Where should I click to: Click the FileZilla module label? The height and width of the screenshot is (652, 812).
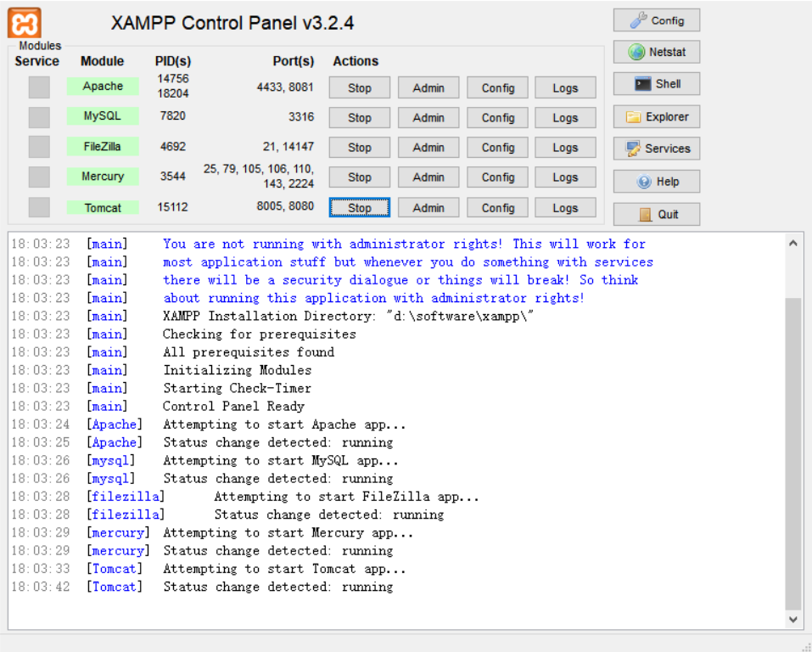click(103, 147)
